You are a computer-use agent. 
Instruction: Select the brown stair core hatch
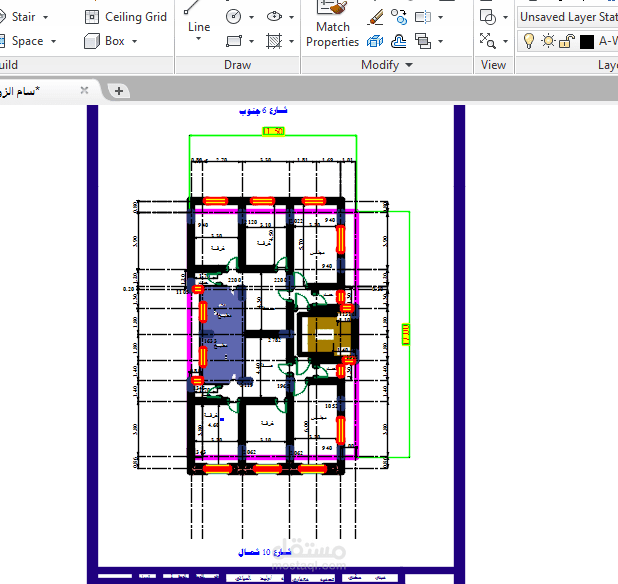(x=328, y=335)
